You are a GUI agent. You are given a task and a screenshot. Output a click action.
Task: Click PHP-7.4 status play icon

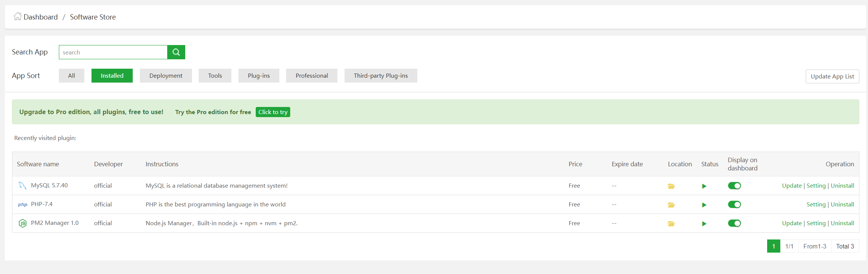(704, 205)
